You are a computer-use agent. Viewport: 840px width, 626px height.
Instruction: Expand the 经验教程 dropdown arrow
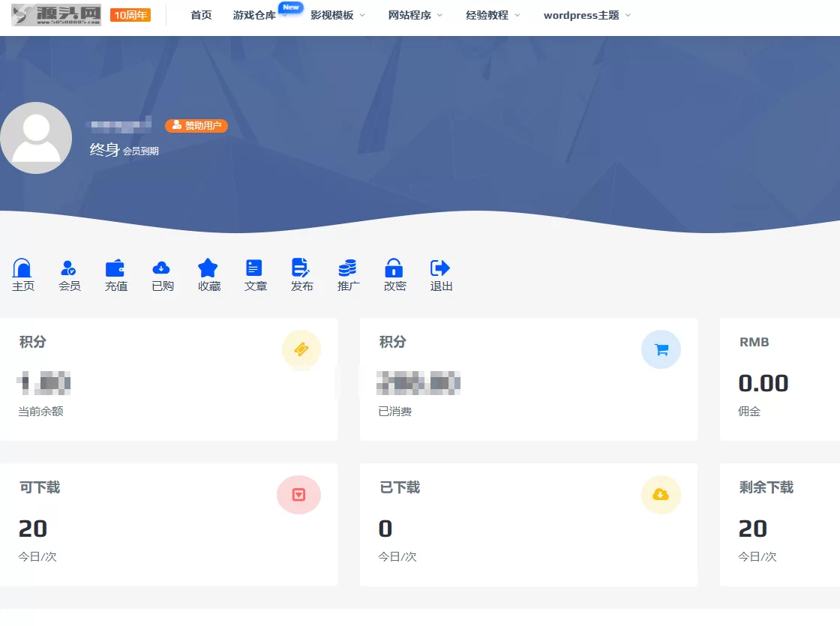[x=517, y=16]
